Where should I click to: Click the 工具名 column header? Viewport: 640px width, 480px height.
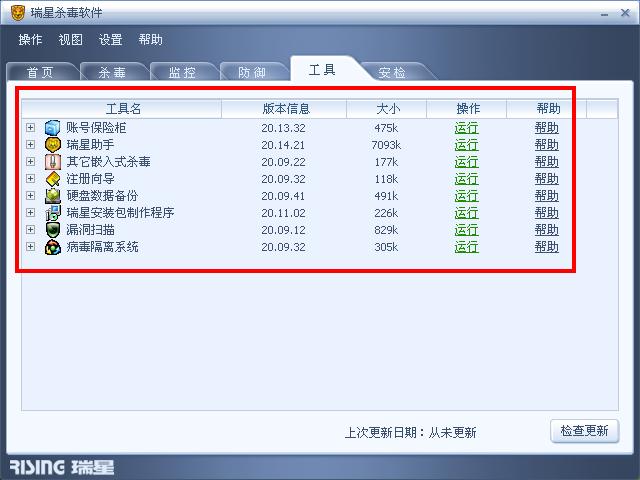pos(122,109)
